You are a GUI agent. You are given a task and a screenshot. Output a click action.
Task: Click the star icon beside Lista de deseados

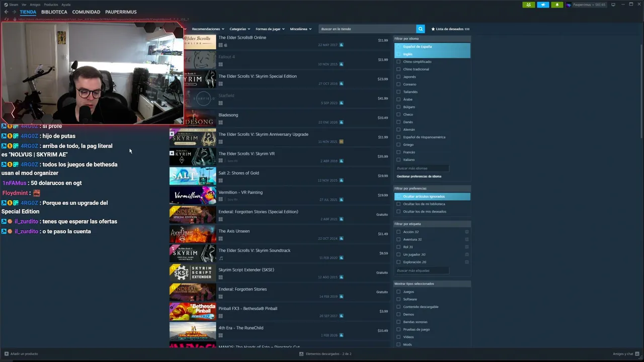pos(433,29)
